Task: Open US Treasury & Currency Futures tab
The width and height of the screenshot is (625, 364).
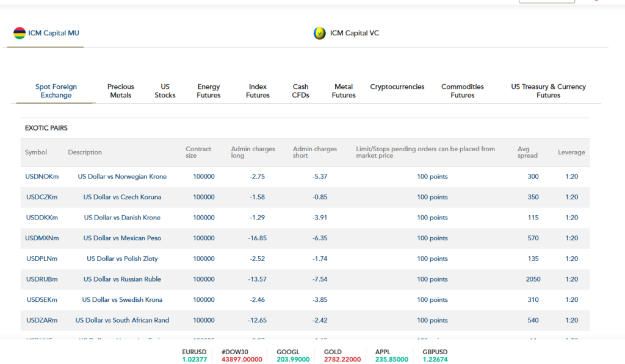Action: pos(548,91)
